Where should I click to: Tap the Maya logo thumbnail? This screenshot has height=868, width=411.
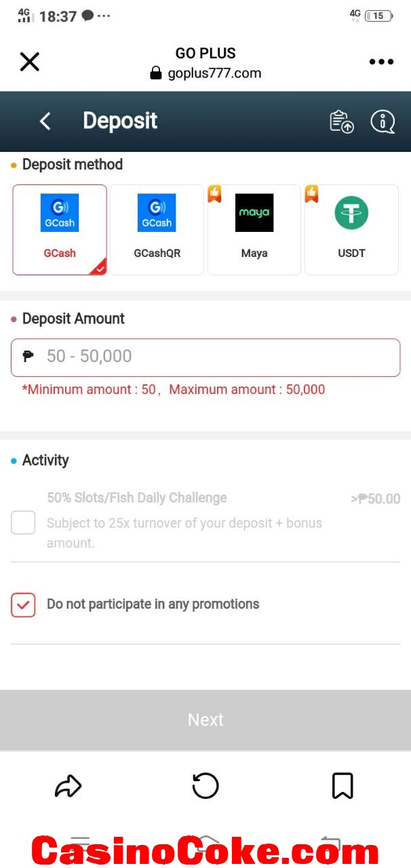[x=254, y=213]
